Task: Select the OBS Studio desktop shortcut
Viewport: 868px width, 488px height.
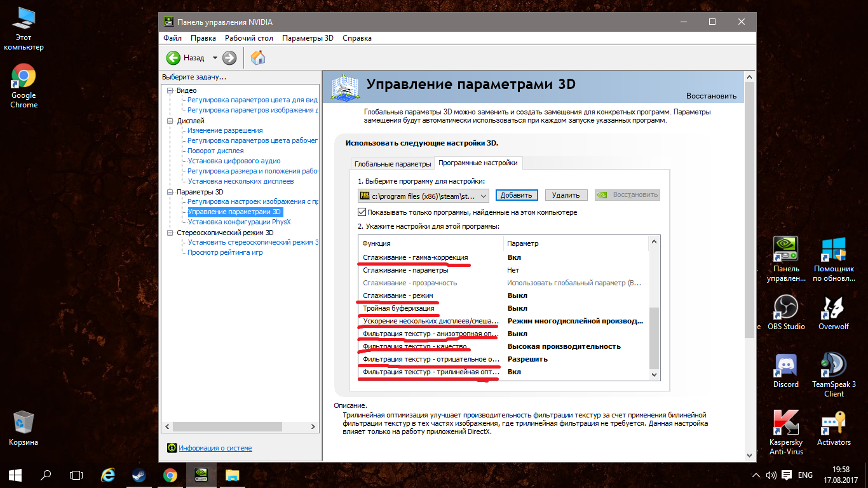Action: 786,313
